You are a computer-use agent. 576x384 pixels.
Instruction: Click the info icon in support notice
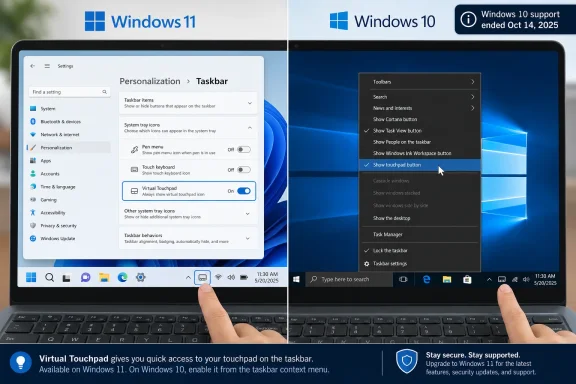point(468,19)
